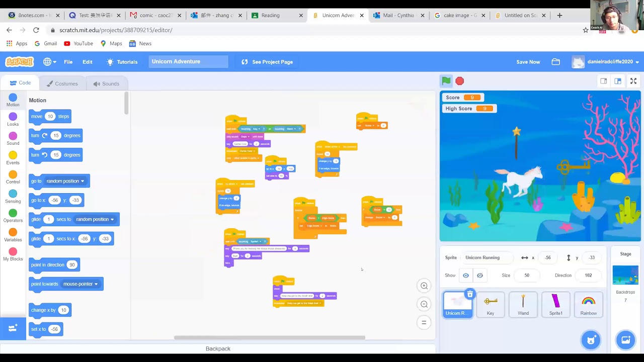Click the 'point in direction 90' block
644x362 pixels.
click(x=54, y=265)
